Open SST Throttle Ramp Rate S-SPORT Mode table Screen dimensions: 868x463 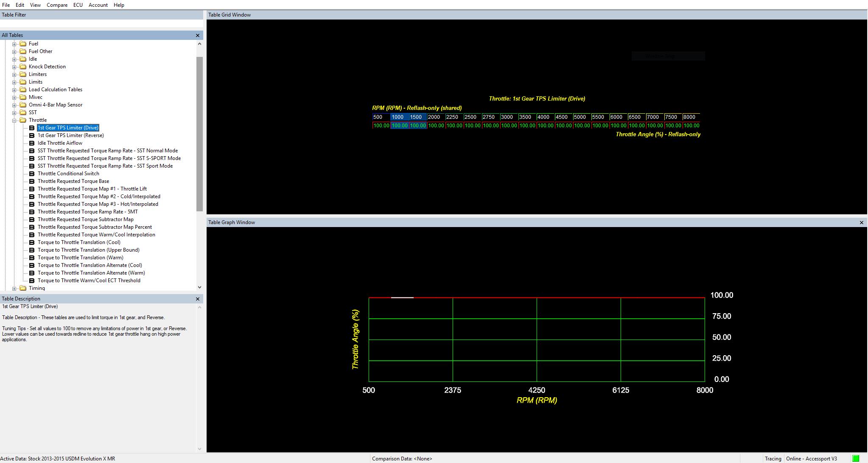[x=109, y=158]
